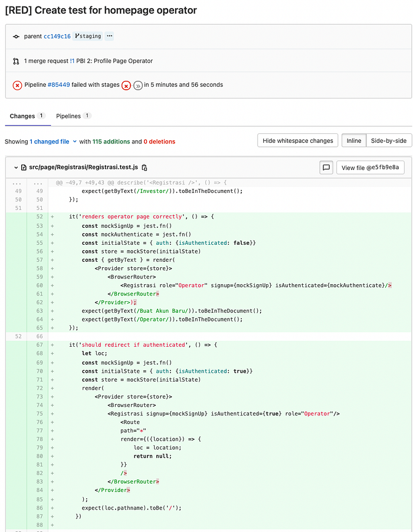Switch the diff view to Inline

[x=353, y=140]
